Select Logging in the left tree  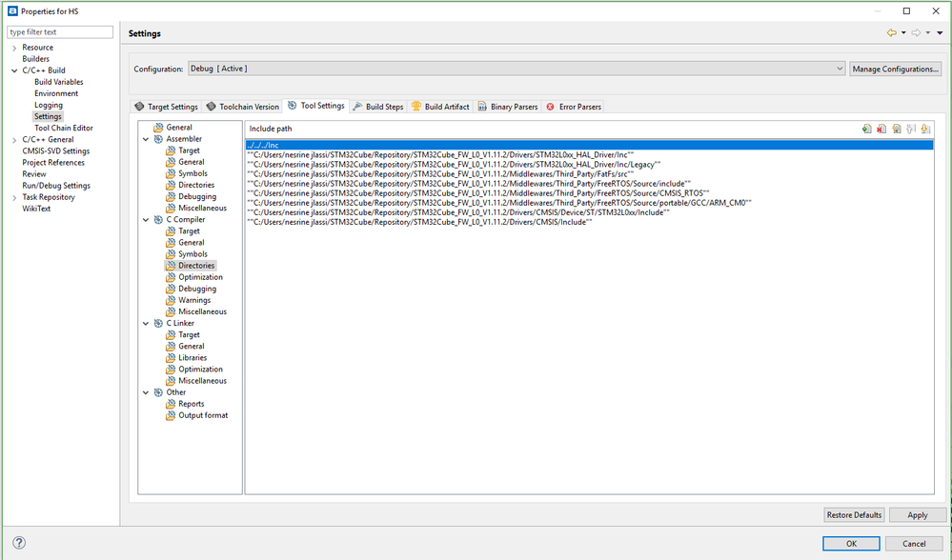49,105
